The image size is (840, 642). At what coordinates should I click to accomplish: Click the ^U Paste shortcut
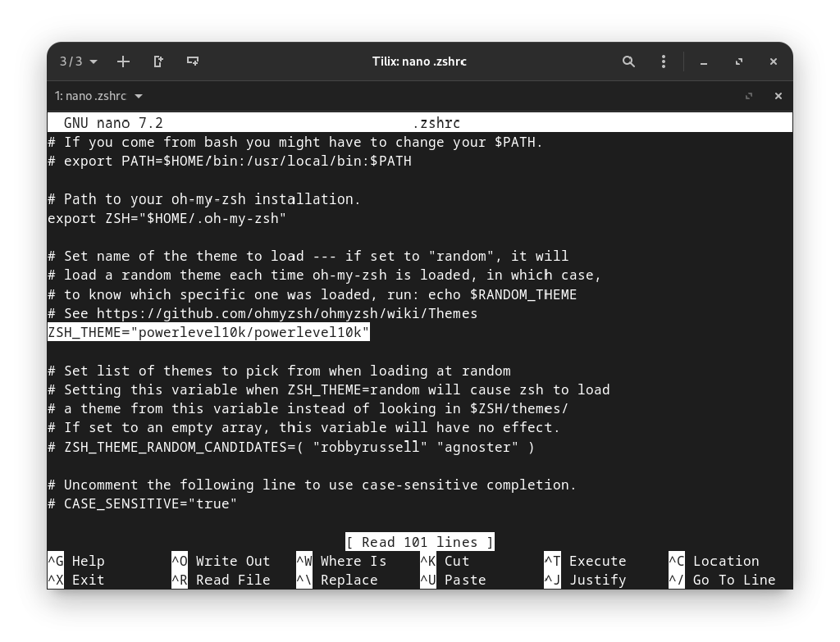point(453,580)
